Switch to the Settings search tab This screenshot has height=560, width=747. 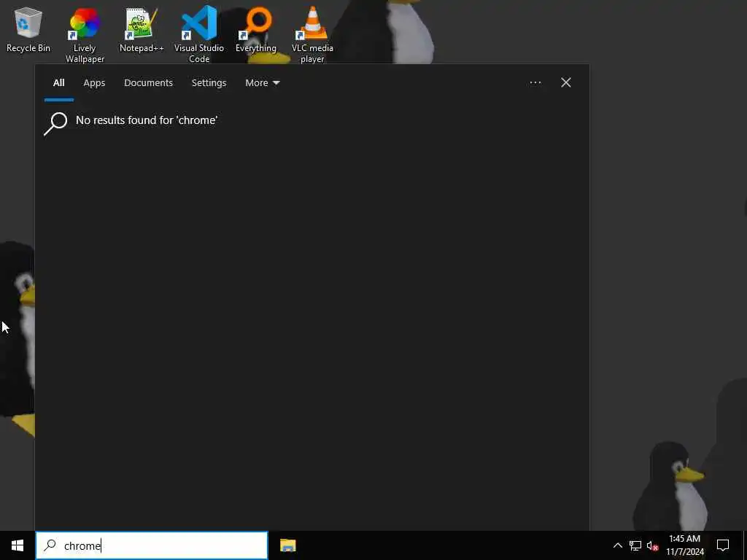click(x=209, y=83)
